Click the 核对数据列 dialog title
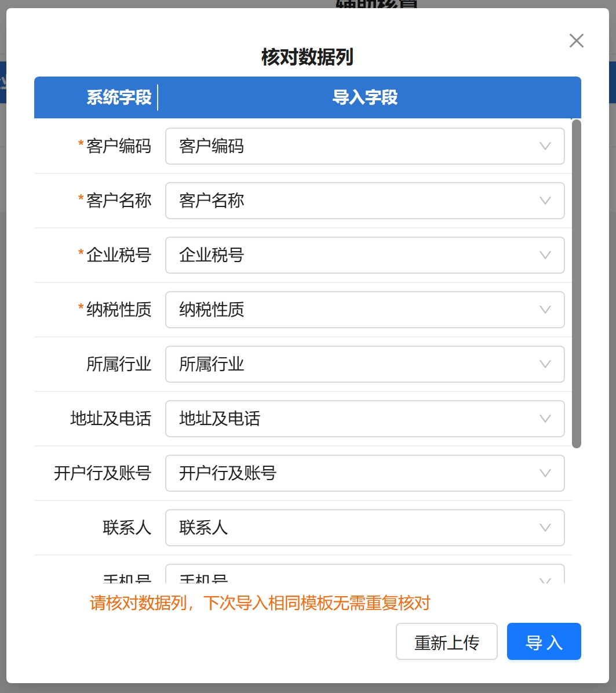 click(x=307, y=57)
